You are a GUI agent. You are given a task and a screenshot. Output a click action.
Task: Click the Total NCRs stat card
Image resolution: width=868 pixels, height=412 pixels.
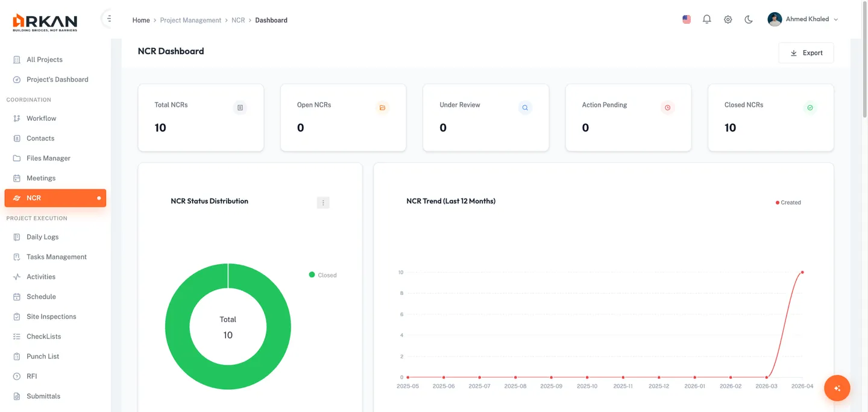[200, 118]
